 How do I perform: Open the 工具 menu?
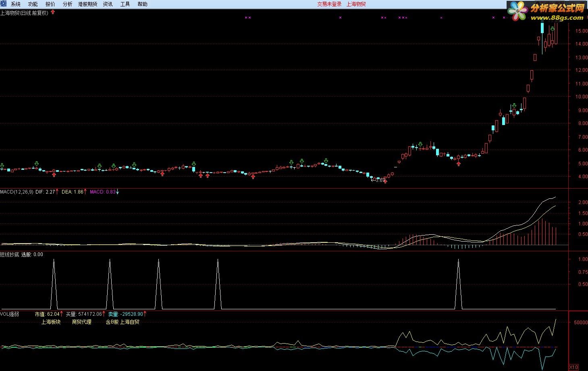click(x=125, y=4)
